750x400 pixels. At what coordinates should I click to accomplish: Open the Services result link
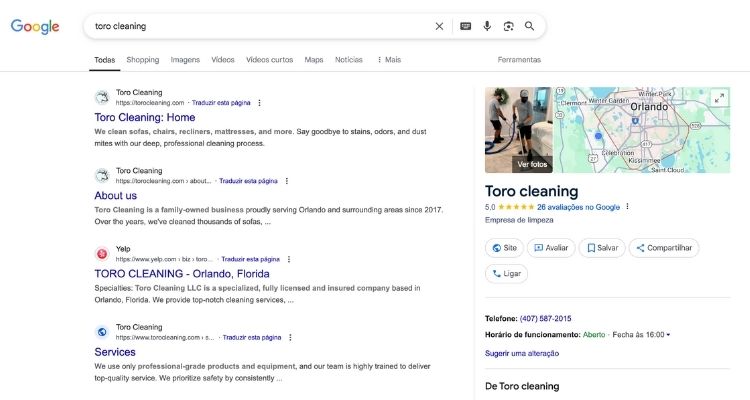click(115, 352)
